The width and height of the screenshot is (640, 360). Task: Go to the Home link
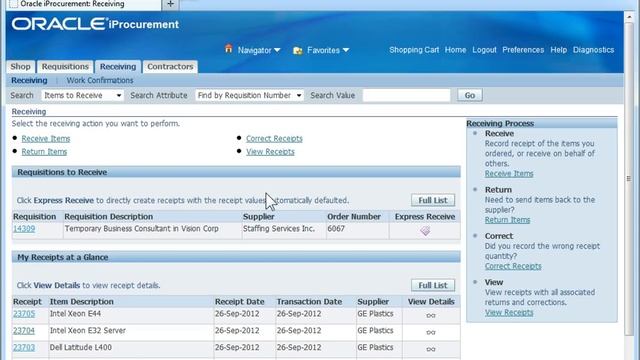(456, 50)
